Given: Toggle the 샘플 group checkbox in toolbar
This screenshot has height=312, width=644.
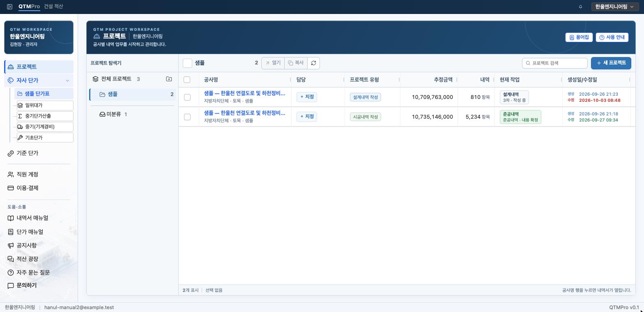Looking at the screenshot, I should tap(187, 63).
